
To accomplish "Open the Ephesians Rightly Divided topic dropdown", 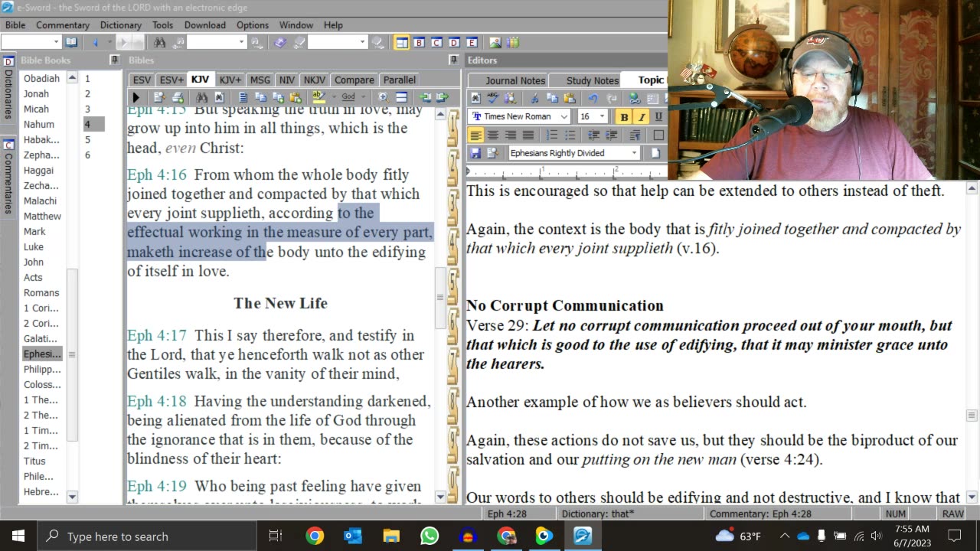I will click(x=634, y=153).
